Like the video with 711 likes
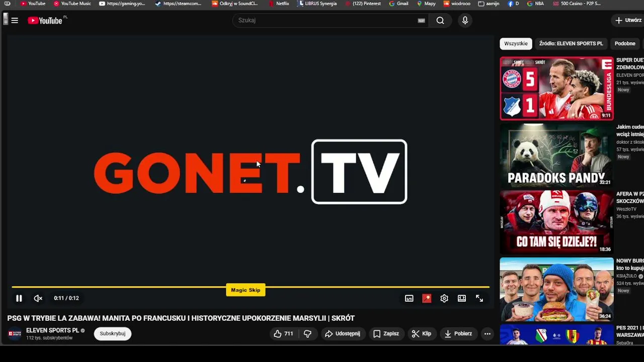644x362 pixels. coord(283,333)
